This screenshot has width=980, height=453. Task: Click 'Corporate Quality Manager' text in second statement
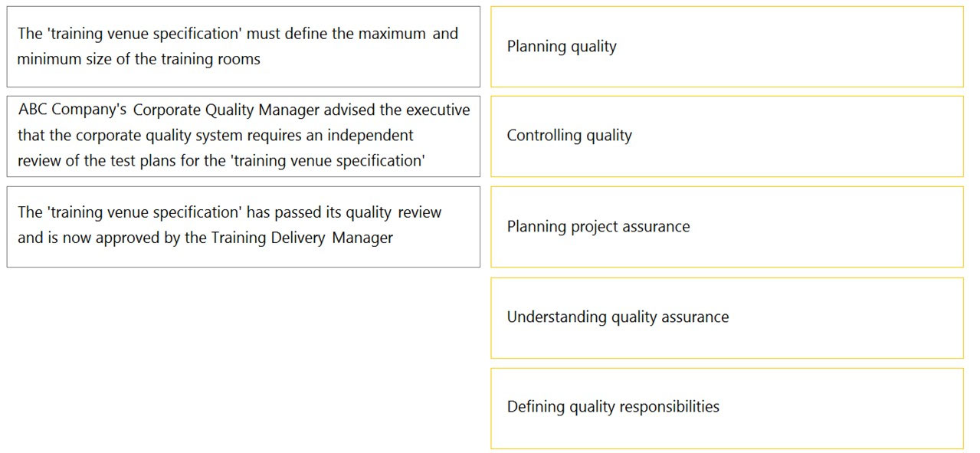pos(226,110)
